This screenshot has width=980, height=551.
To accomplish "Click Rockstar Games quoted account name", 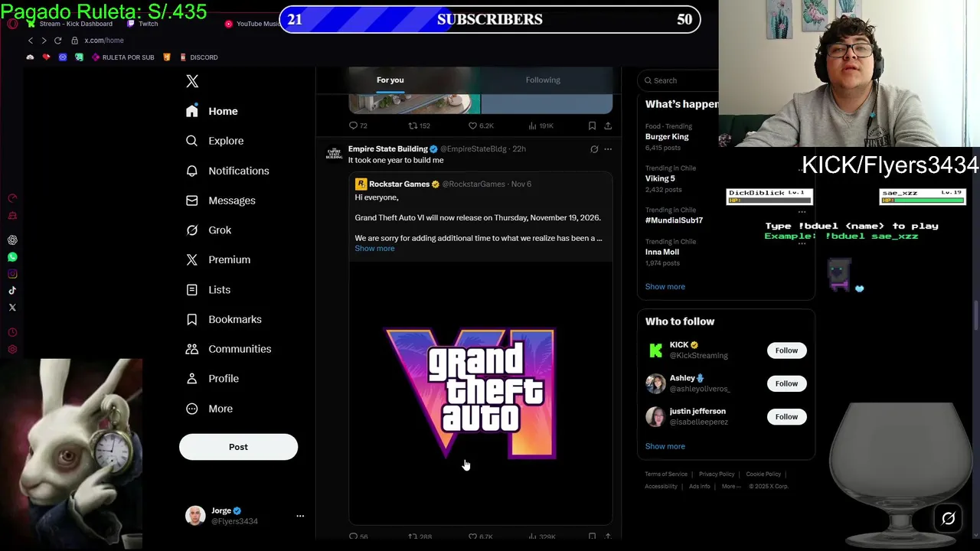I will pyautogui.click(x=399, y=184).
